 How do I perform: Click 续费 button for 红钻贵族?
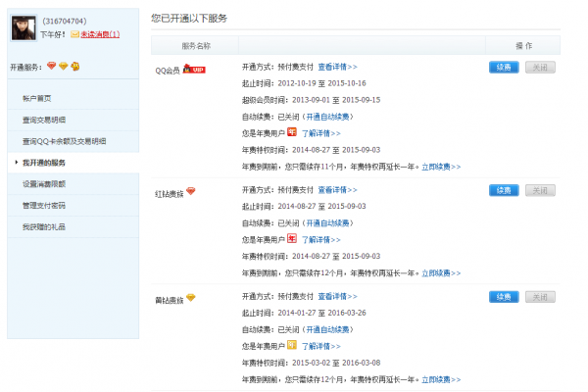tap(504, 190)
